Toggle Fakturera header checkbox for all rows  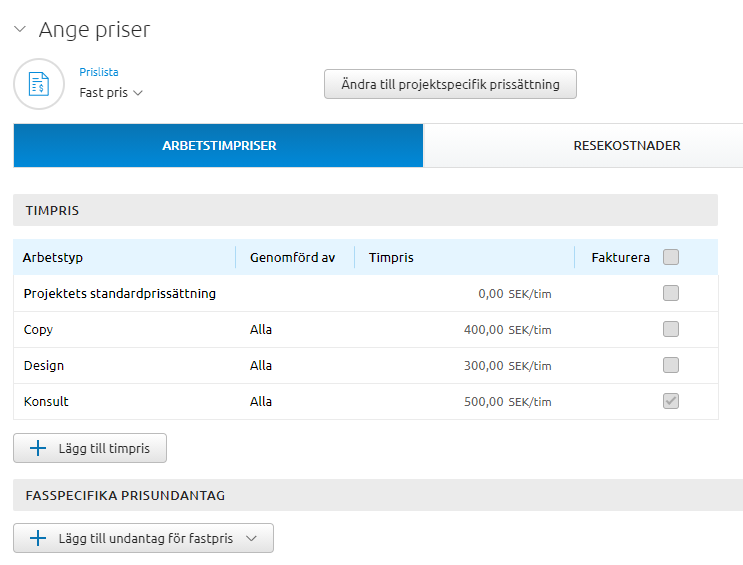tap(671, 257)
